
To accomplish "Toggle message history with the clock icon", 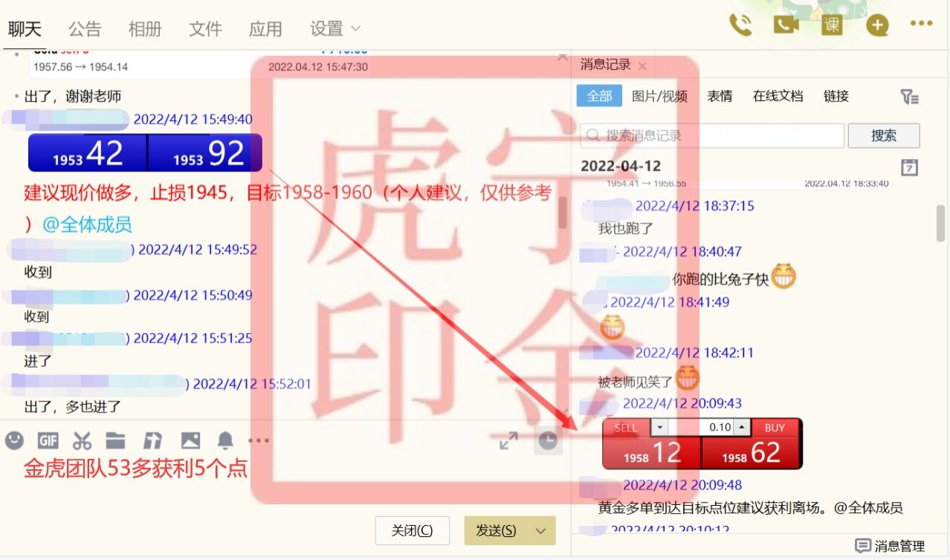I will tap(547, 441).
